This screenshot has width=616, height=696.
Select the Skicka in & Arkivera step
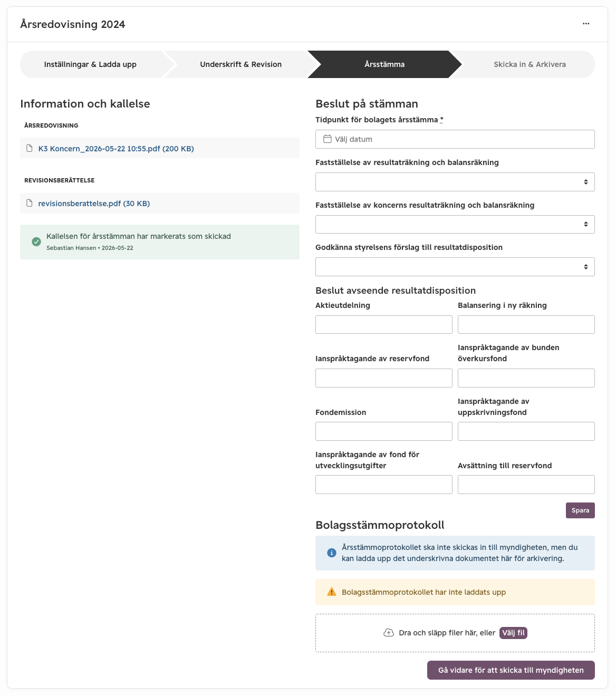click(530, 64)
